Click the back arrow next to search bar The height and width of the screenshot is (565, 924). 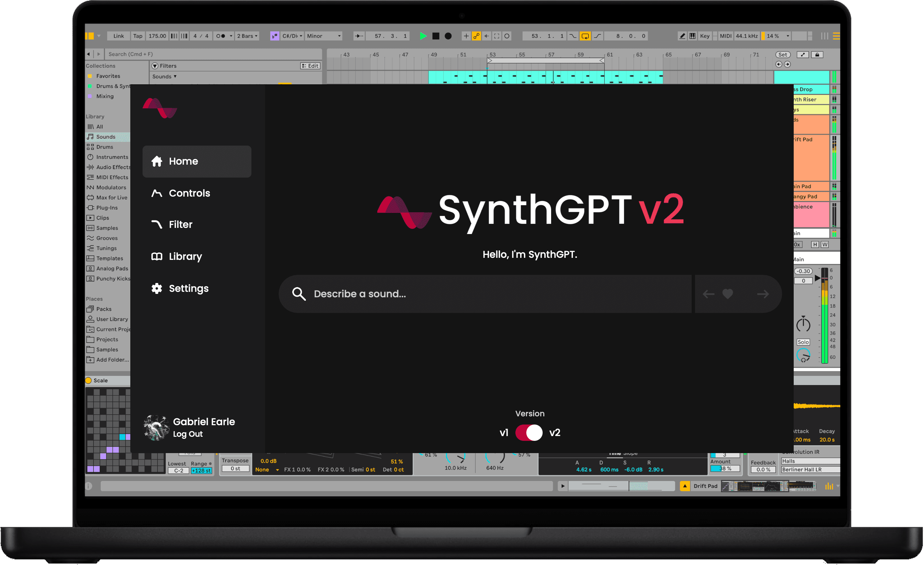(x=709, y=293)
